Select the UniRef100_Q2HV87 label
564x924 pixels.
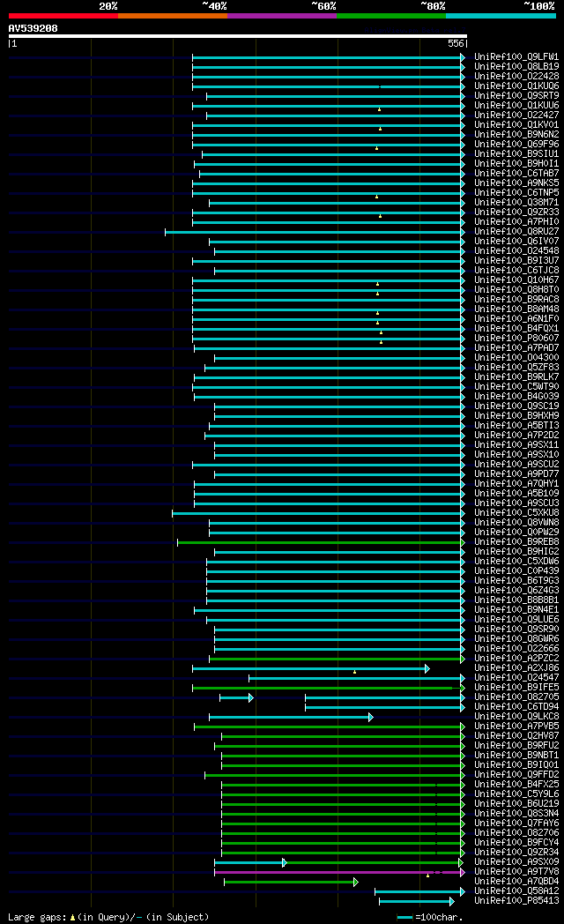click(x=516, y=736)
